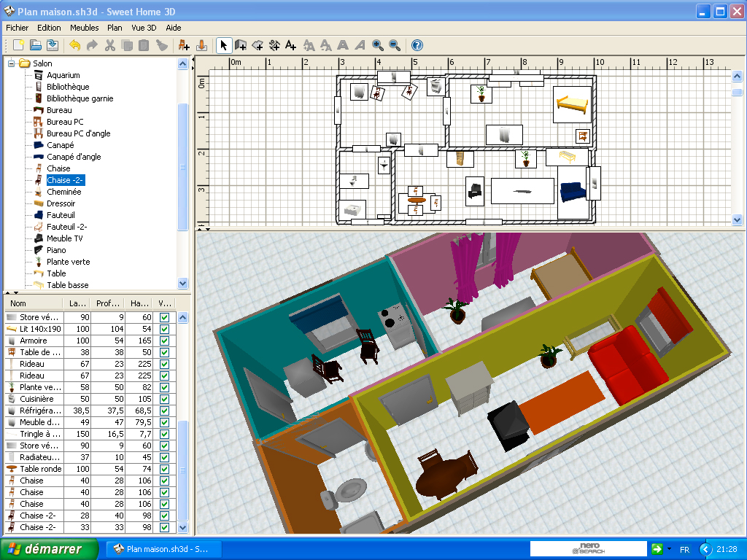The height and width of the screenshot is (560, 747).
Task: Delete selection with broom icon
Action: click(x=162, y=45)
